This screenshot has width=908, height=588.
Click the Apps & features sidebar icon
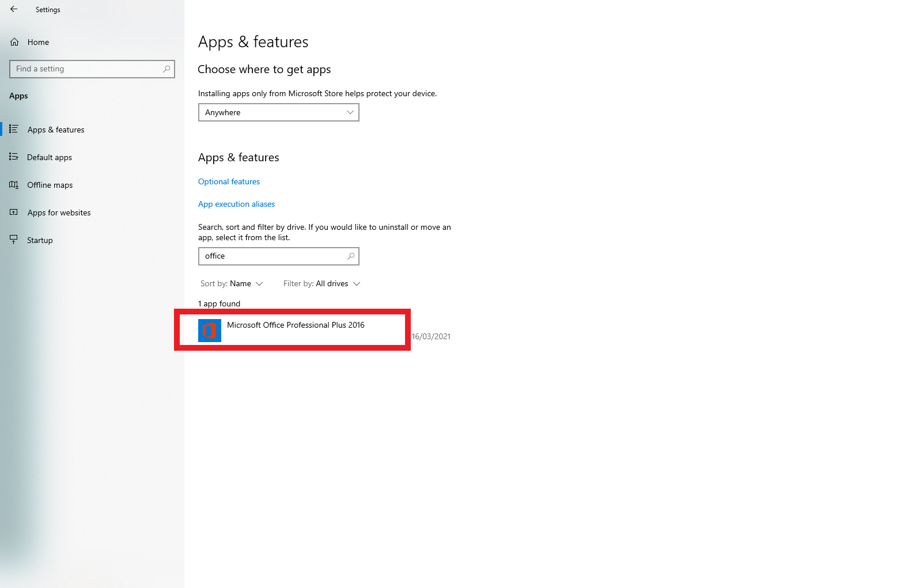[14, 129]
